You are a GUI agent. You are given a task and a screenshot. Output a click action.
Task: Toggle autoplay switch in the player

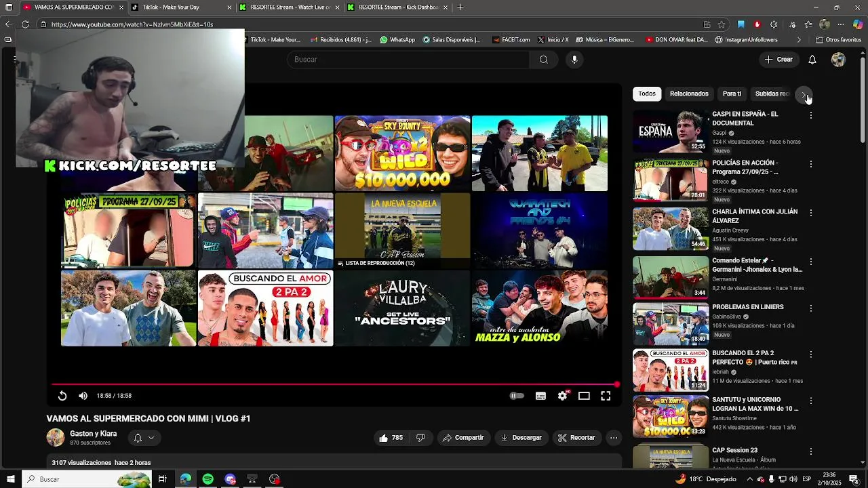[517, 396]
